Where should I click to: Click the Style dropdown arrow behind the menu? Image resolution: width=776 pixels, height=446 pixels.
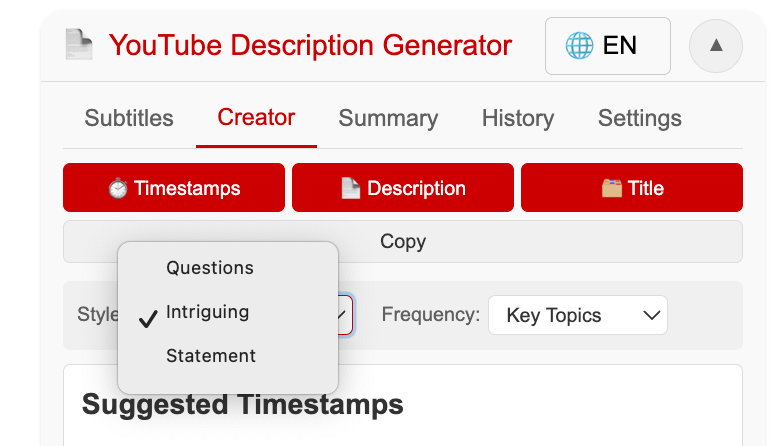pyautogui.click(x=344, y=315)
